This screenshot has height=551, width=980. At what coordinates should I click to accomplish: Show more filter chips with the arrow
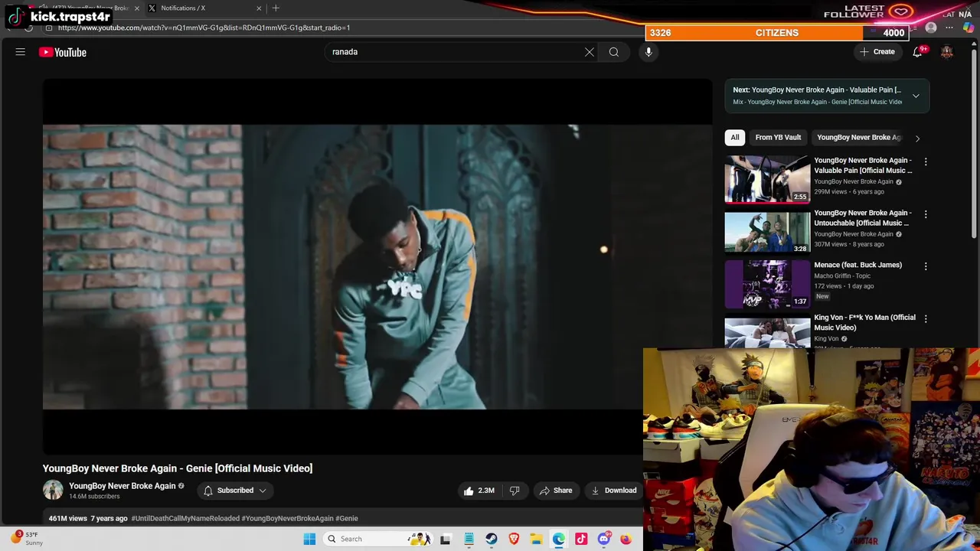tap(917, 138)
